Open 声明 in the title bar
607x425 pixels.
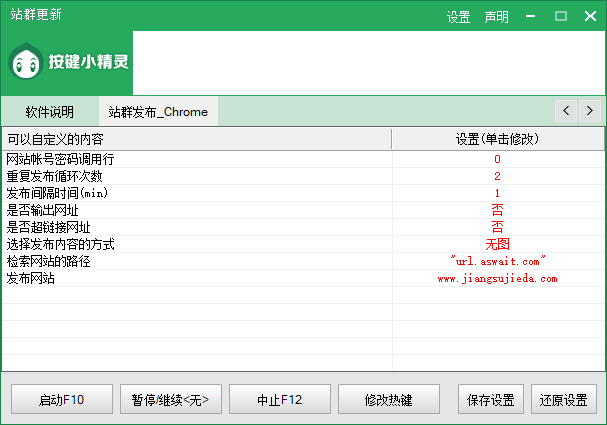click(x=496, y=17)
